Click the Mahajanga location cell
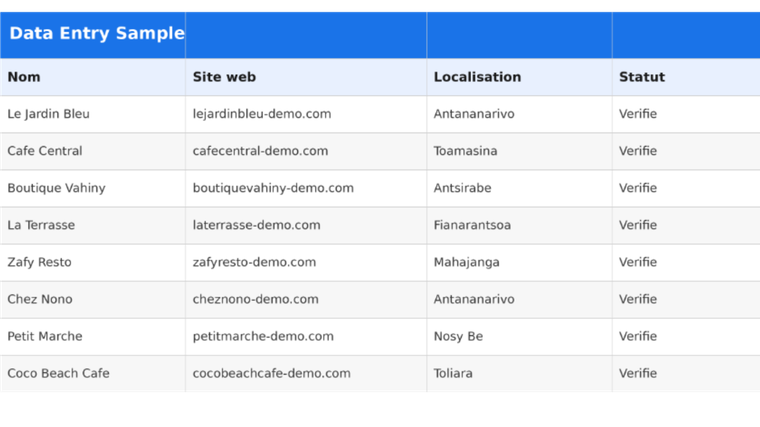This screenshot has width=760, height=427. [519, 262]
